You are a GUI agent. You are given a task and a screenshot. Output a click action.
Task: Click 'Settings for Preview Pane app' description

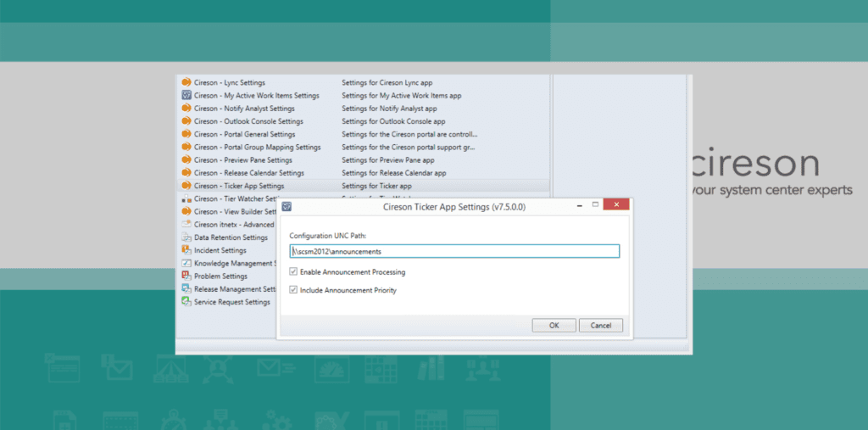[388, 159]
